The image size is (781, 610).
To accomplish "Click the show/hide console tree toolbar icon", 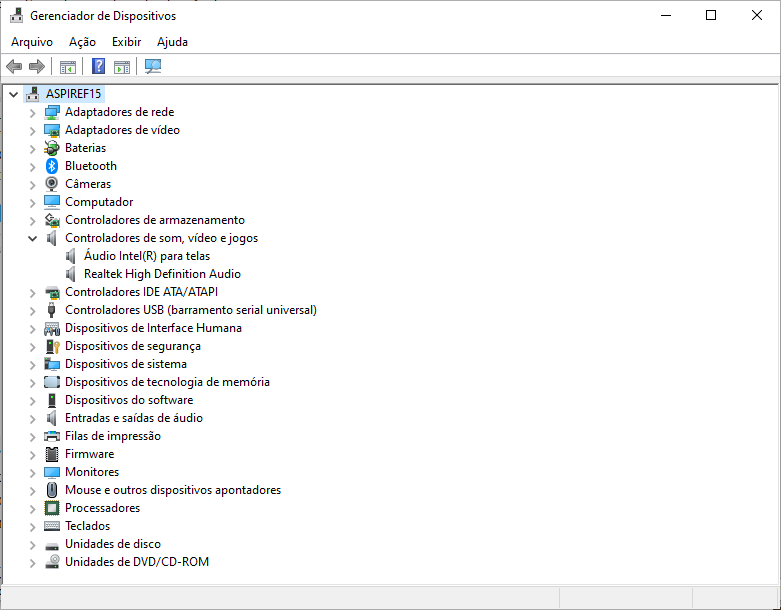I will tap(68, 67).
